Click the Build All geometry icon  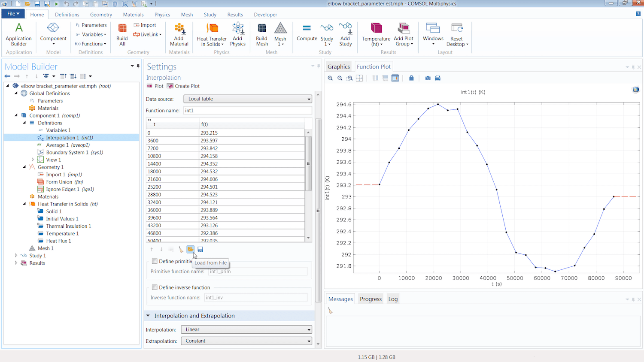122,34
